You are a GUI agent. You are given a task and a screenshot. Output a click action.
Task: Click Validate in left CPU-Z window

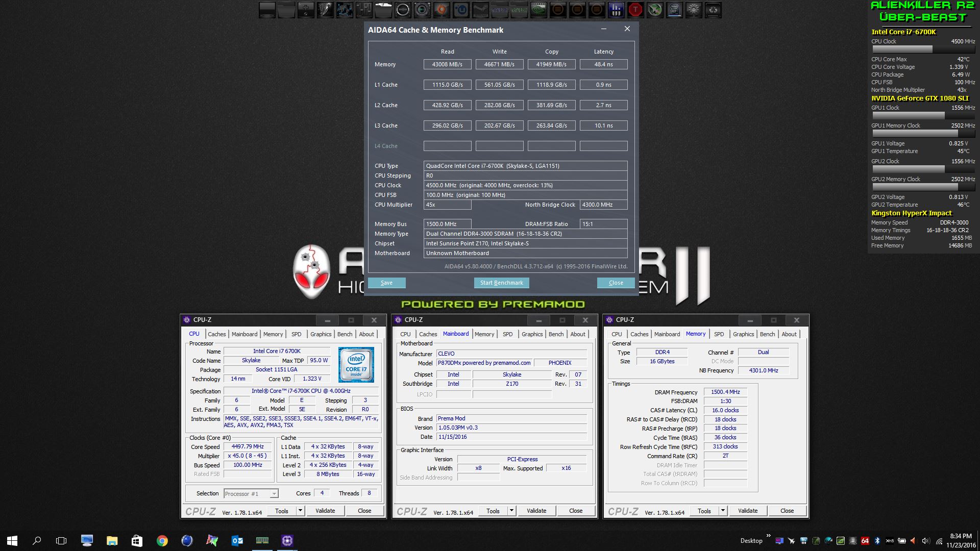click(325, 511)
